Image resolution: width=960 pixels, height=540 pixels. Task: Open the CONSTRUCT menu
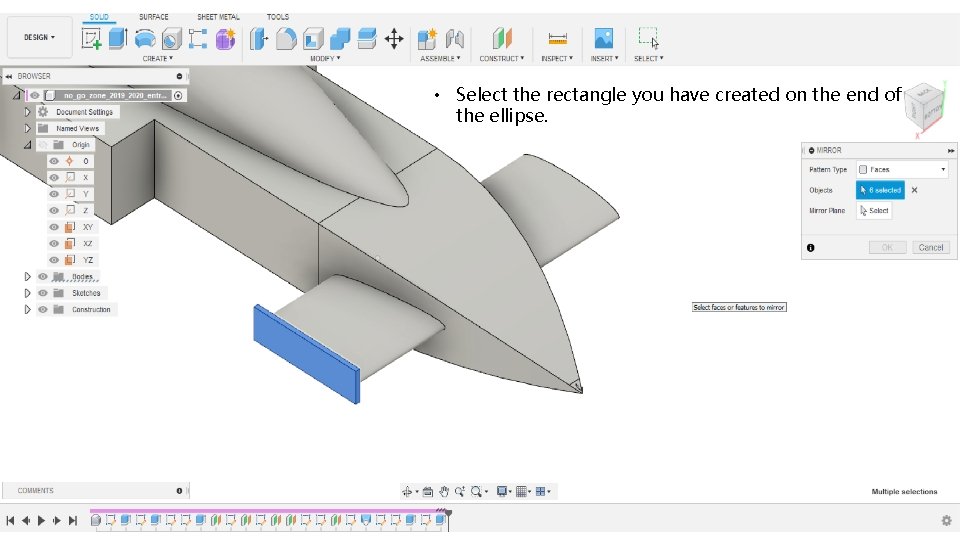[x=501, y=59]
